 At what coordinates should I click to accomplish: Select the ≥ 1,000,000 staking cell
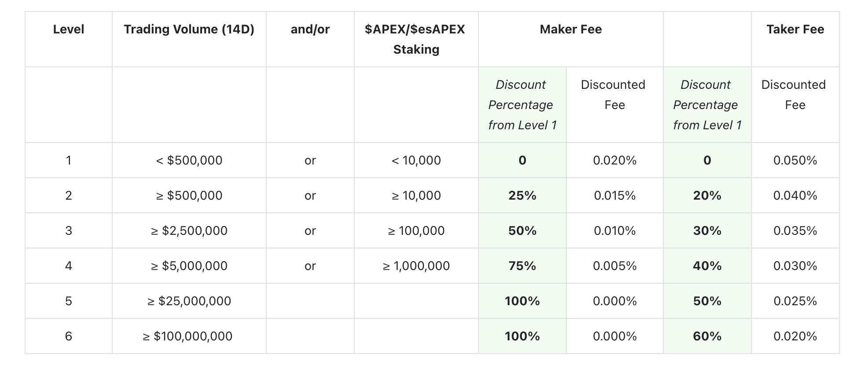pos(416,266)
